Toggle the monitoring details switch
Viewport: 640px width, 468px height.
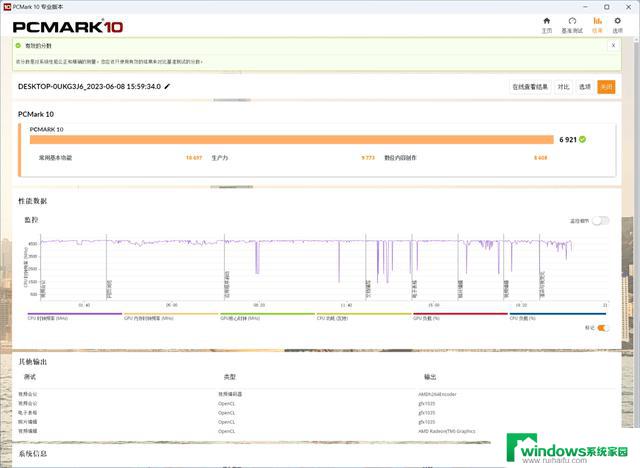pos(600,221)
